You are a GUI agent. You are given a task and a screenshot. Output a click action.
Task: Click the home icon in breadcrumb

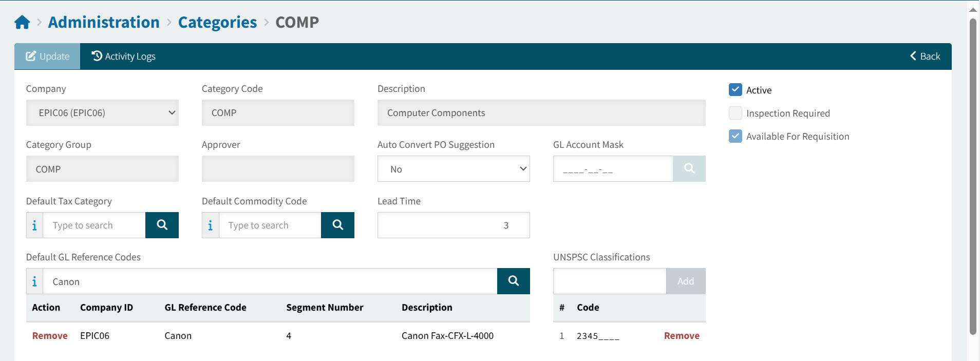pyautogui.click(x=22, y=23)
